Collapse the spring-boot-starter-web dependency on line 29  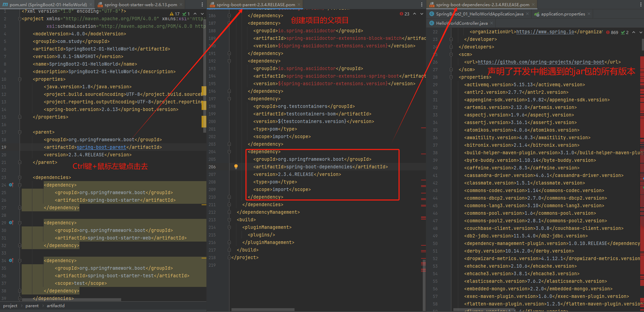(x=20, y=223)
